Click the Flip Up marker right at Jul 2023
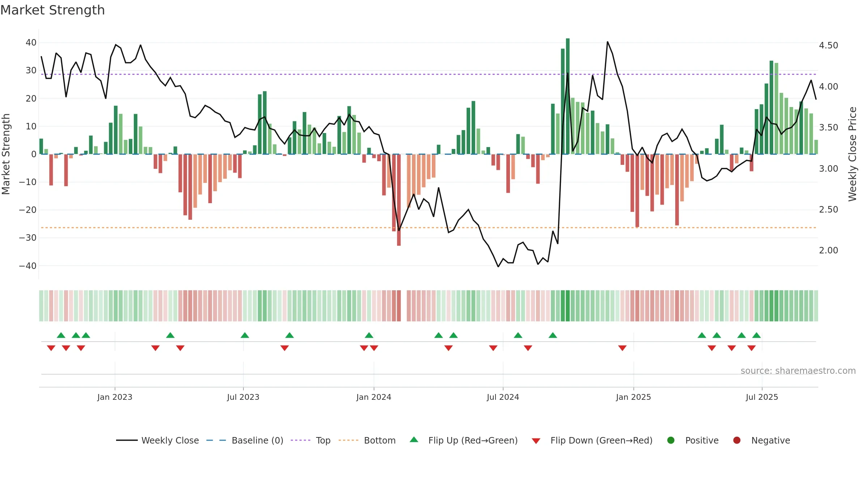This screenshot has width=868, height=488. click(245, 335)
